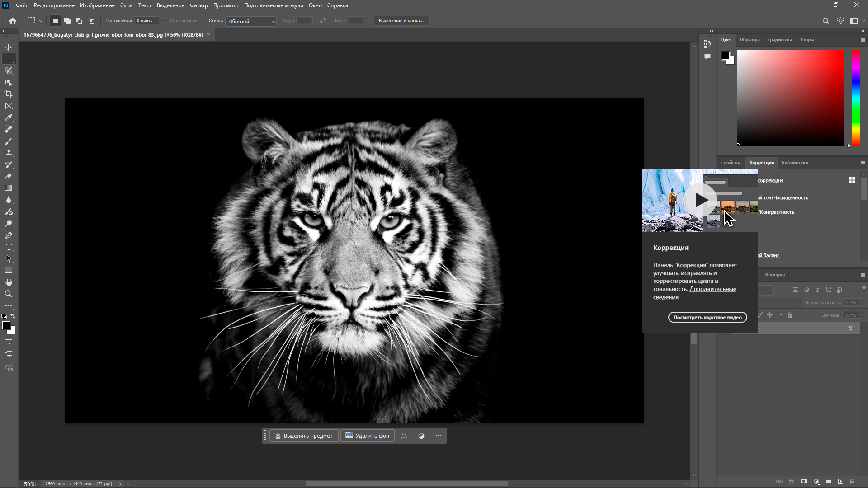Click the Удалить фон button
The height and width of the screenshot is (488, 868).
(x=367, y=436)
